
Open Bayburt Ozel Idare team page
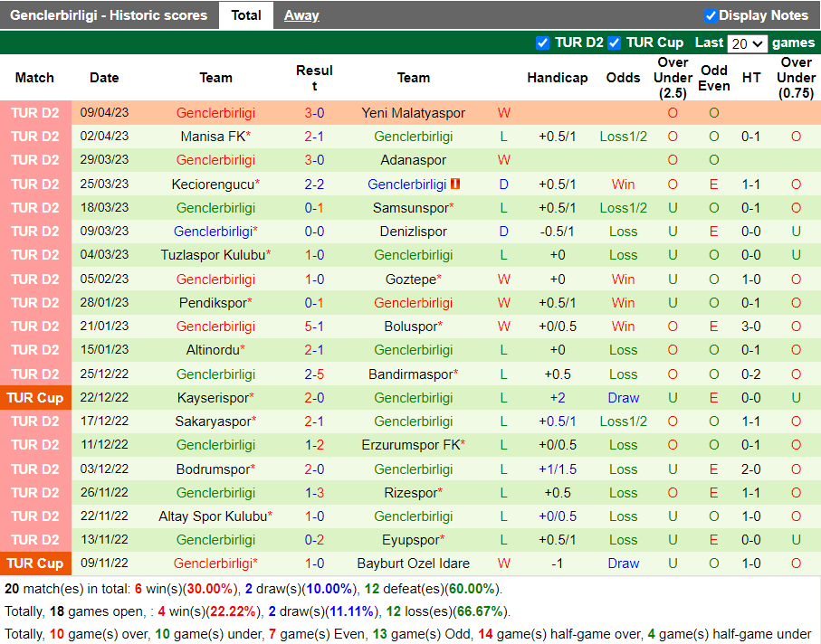[x=414, y=563]
